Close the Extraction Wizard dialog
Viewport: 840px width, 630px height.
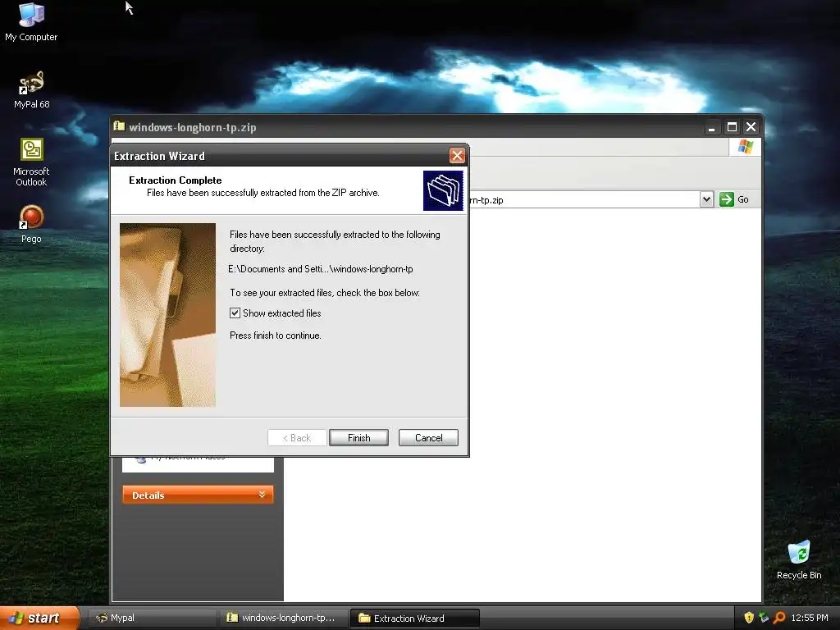pos(457,155)
